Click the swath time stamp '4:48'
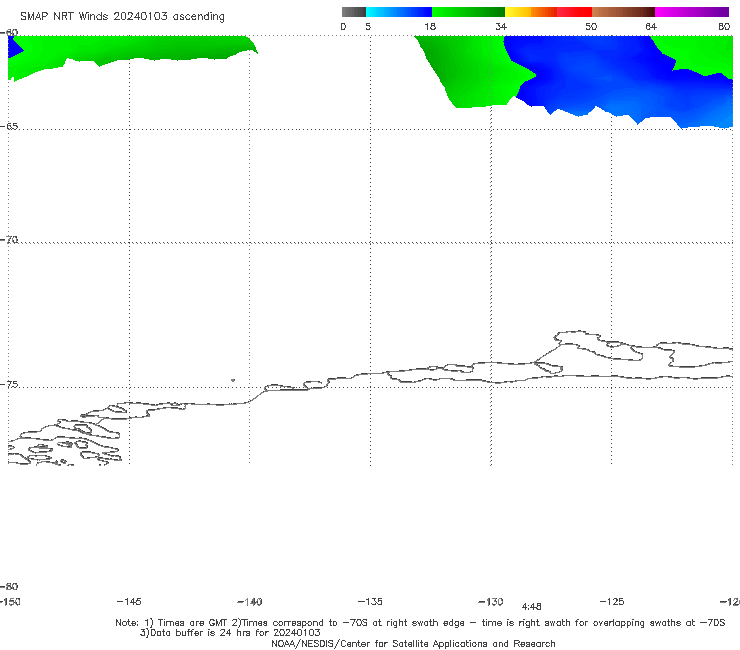 pos(531,607)
